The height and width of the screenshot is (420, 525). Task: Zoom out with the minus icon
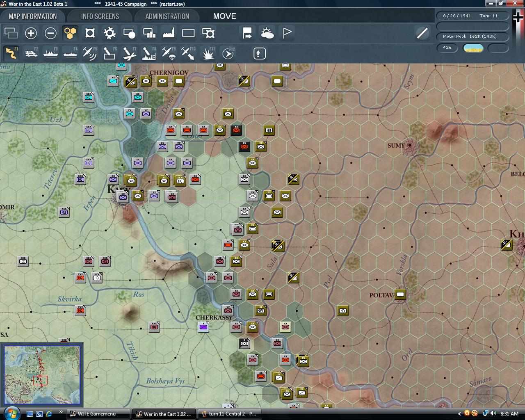pos(50,33)
